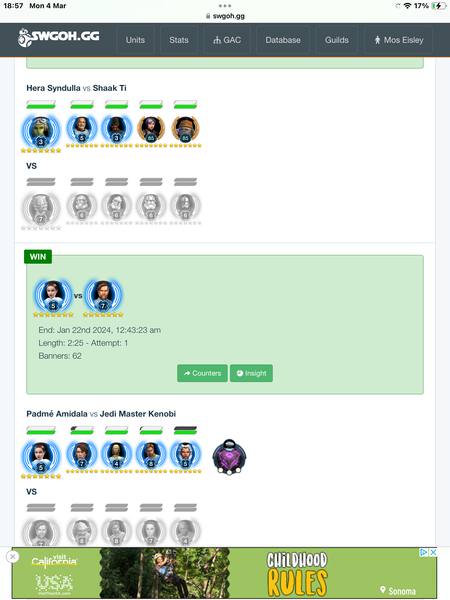This screenshot has height=600, width=450.
Task: Select Chopper portrait in Hera squad
Action: (185, 128)
